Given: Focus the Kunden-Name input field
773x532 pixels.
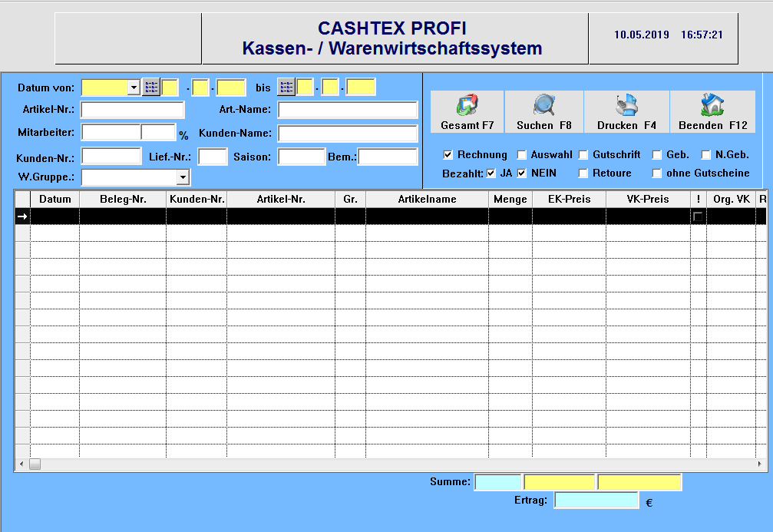Looking at the screenshot, I should tap(348, 133).
